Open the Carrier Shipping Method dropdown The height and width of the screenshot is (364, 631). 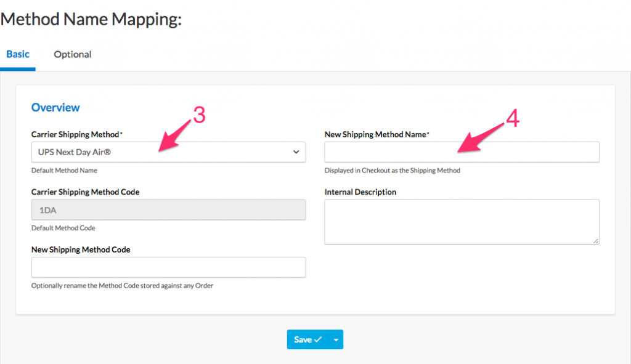click(x=168, y=152)
